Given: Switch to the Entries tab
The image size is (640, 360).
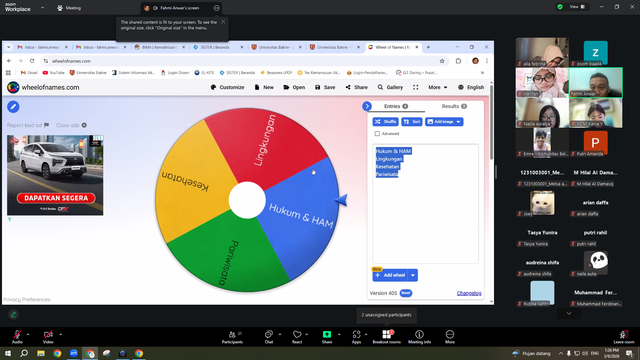Looking at the screenshot, I should pyautogui.click(x=396, y=106).
